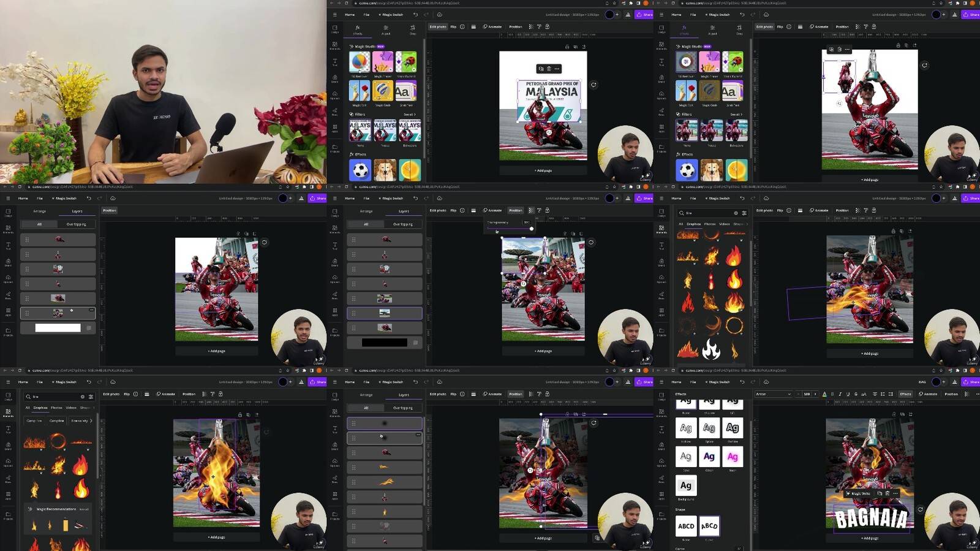Screen dimensions: 980x551
Task: Open ellipsis menu above the small rider cutout
Action: pyautogui.click(x=847, y=50)
